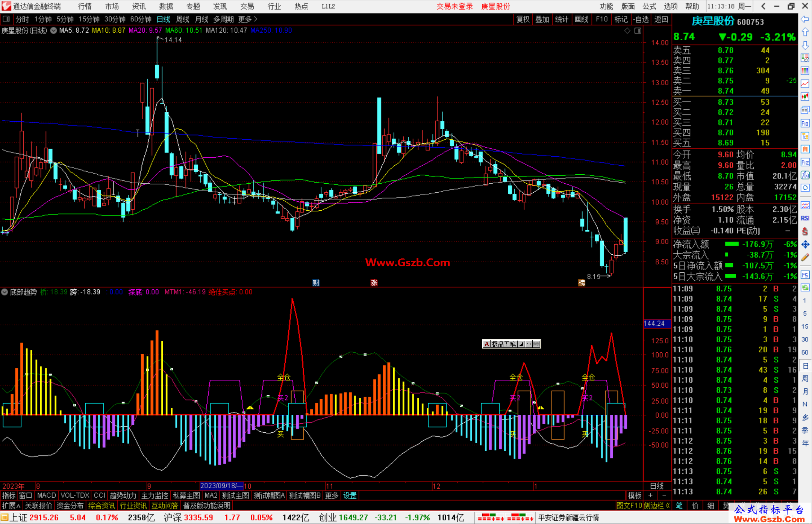
Task: Click the up arrow icon in right sidebar
Action: coord(805,32)
